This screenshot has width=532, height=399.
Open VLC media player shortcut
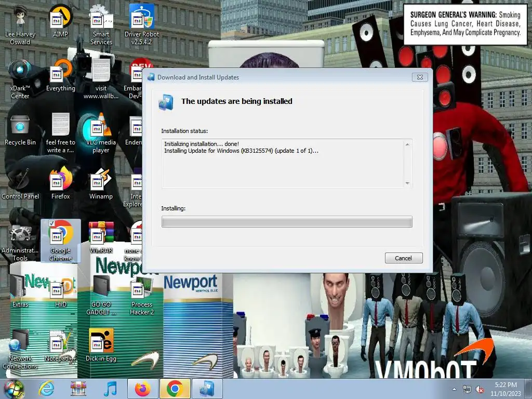[101, 134]
